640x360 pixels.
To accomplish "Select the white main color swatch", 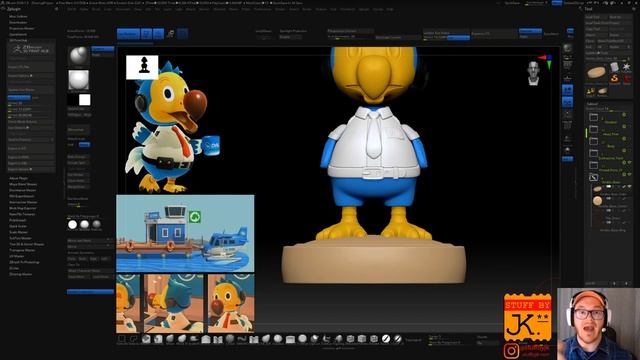I will pos(84,100).
